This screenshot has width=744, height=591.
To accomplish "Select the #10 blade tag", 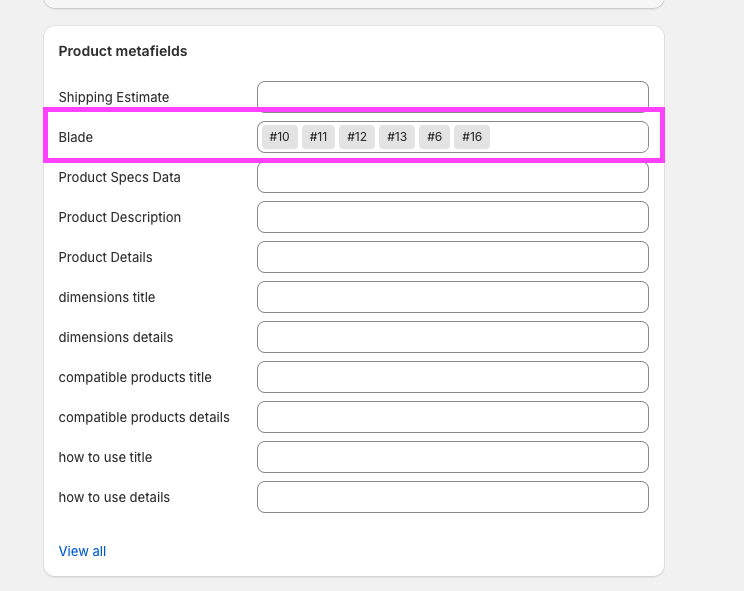I will tap(279, 137).
